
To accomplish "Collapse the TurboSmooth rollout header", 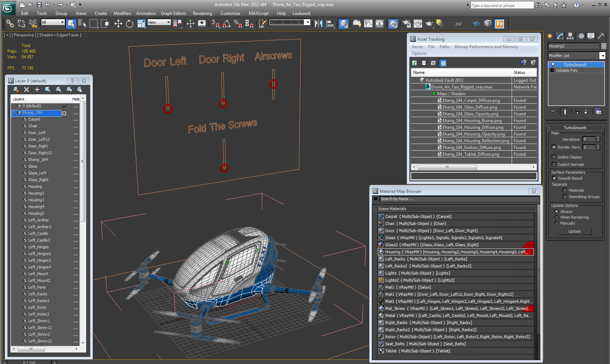I will pyautogui.click(x=575, y=128).
